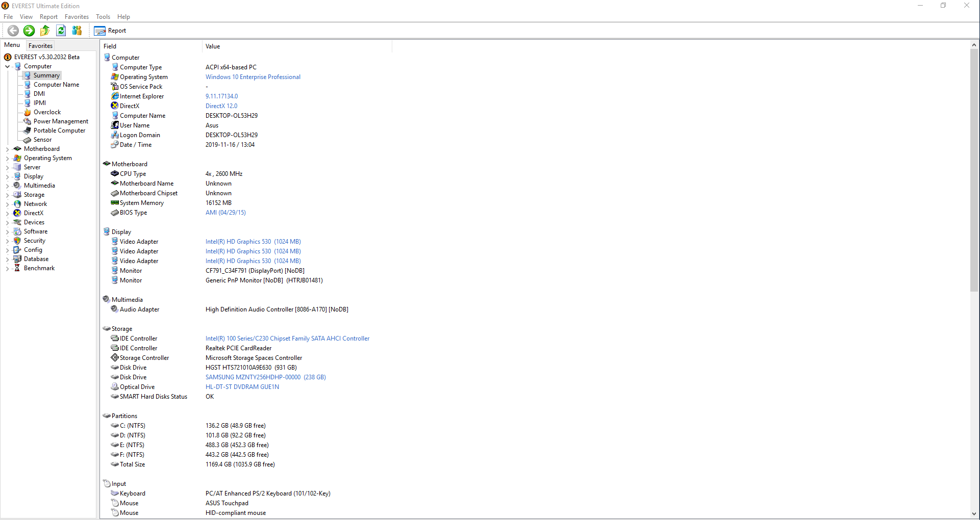The width and height of the screenshot is (980, 520).
Task: Expand the Storage tree node
Action: coord(7,195)
